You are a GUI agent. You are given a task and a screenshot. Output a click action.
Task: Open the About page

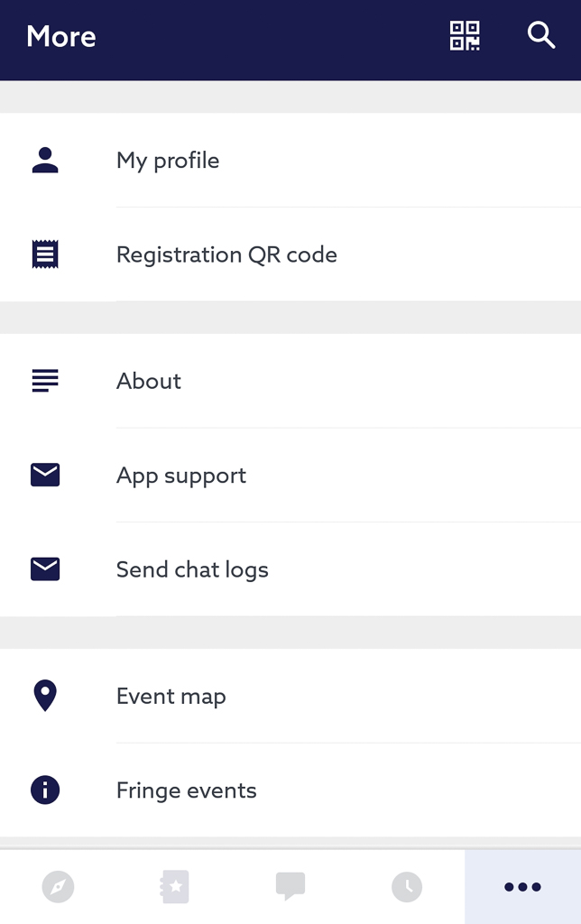tap(149, 381)
